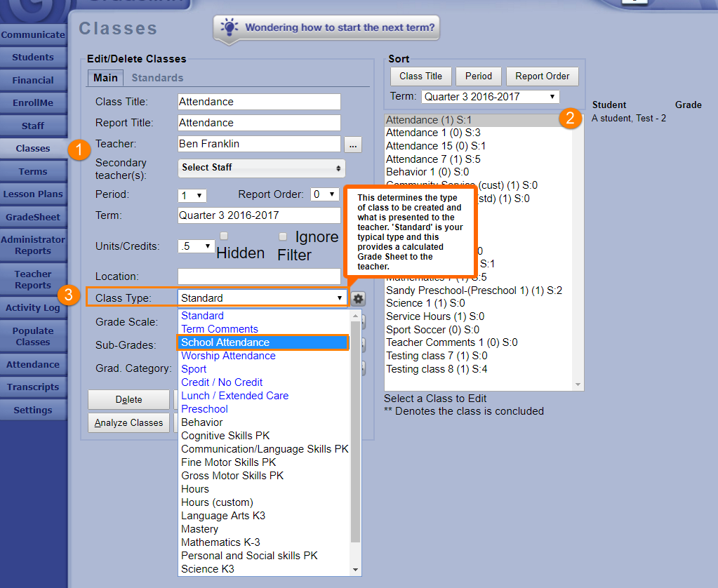Enable the Ignore Filter checkbox
This screenshot has width=718, height=588.
coord(283,236)
